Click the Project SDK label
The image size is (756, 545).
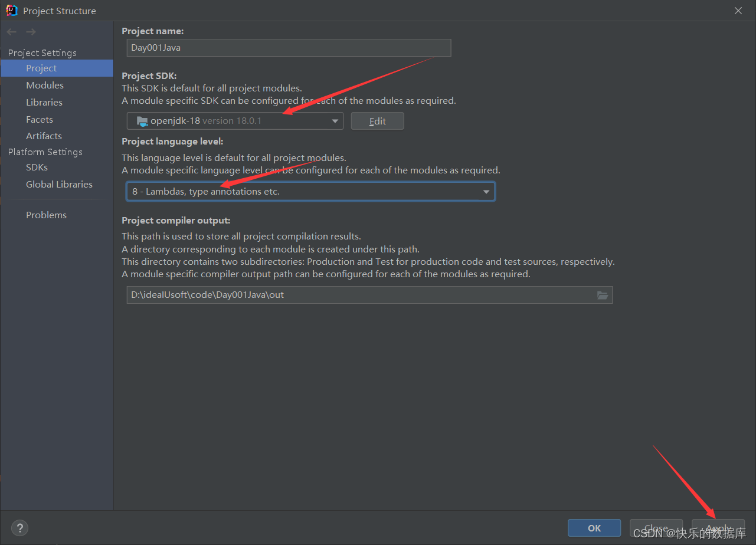149,76
